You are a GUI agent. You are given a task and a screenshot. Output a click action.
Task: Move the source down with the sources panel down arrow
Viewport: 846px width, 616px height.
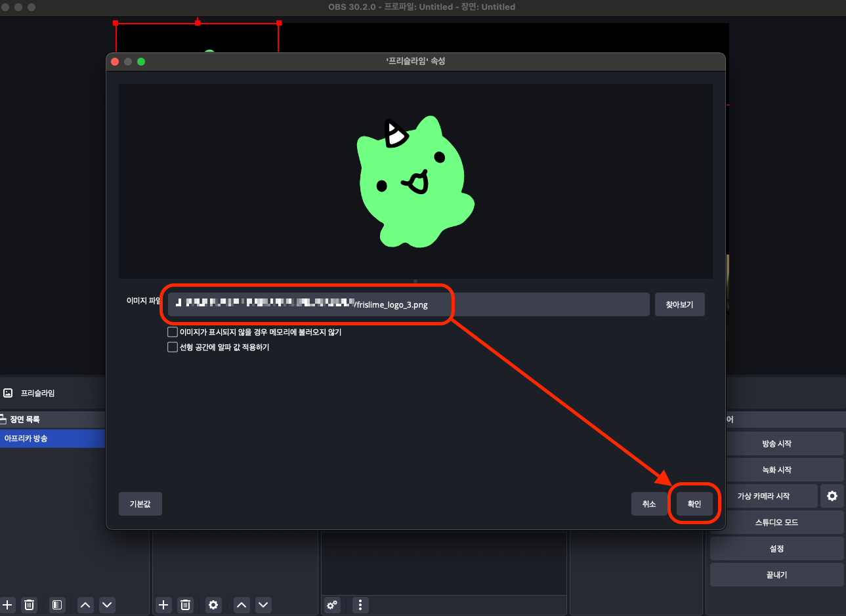tap(263, 605)
